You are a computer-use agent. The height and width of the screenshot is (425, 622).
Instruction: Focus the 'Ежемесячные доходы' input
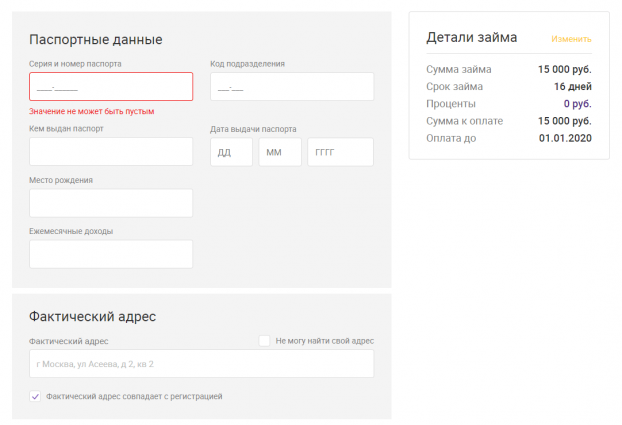coord(111,254)
